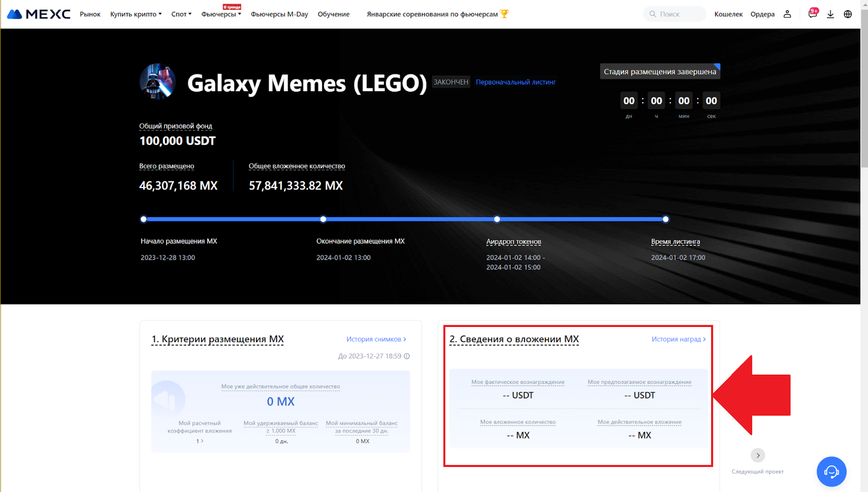
Task: Click the Время листинга timeline dot
Action: pos(666,219)
